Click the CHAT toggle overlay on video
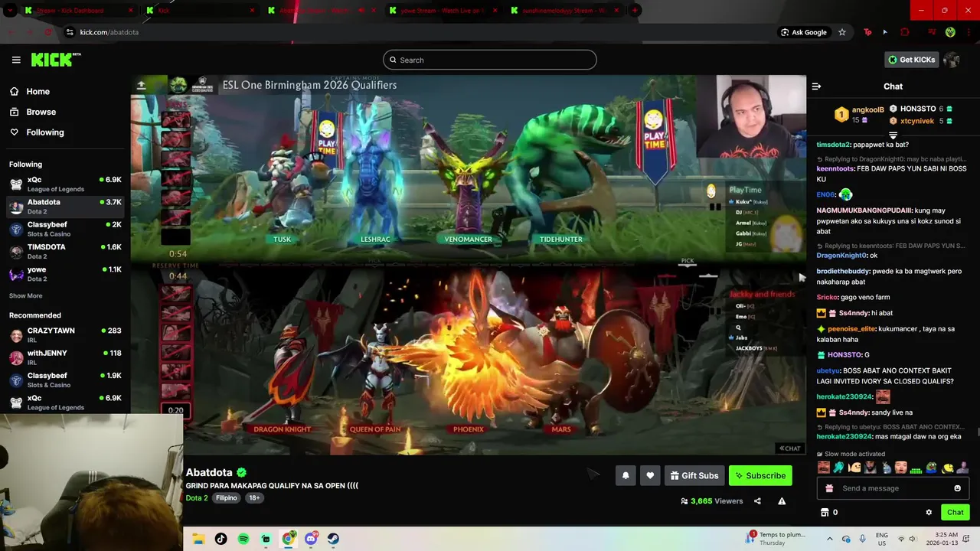 (x=790, y=448)
